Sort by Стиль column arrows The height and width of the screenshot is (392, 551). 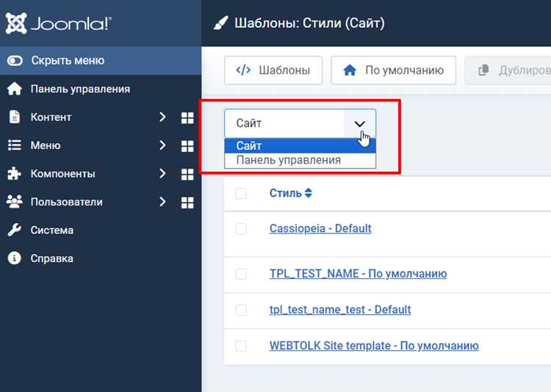pos(308,193)
